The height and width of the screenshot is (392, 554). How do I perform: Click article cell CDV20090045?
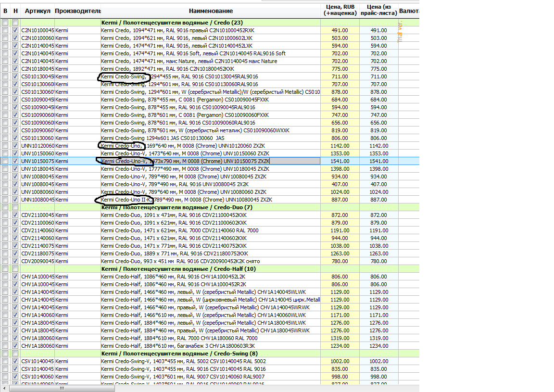coord(38,261)
